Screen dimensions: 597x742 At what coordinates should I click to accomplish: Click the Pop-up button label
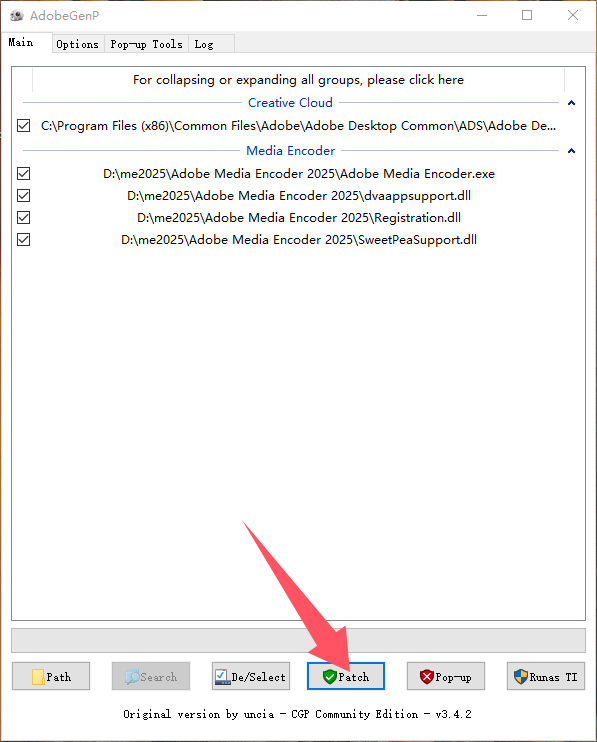[x=453, y=677]
